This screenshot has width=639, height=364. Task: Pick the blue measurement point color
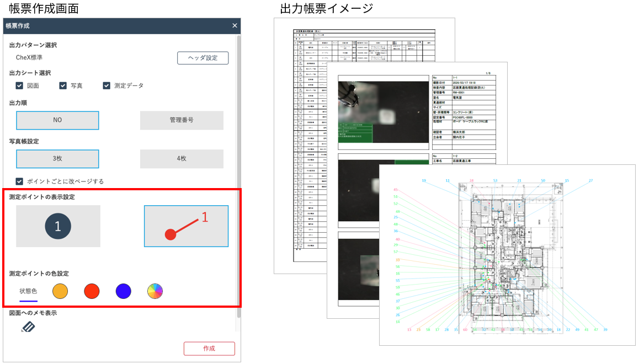tap(123, 291)
